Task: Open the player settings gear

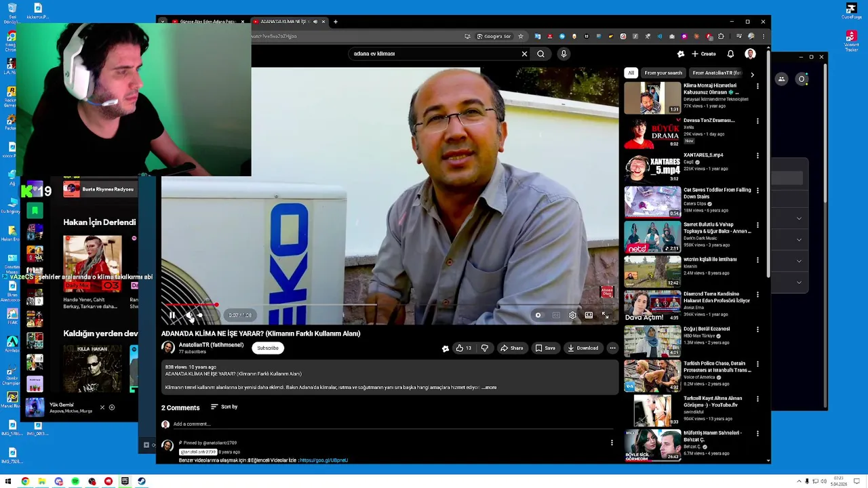Action: click(572, 315)
